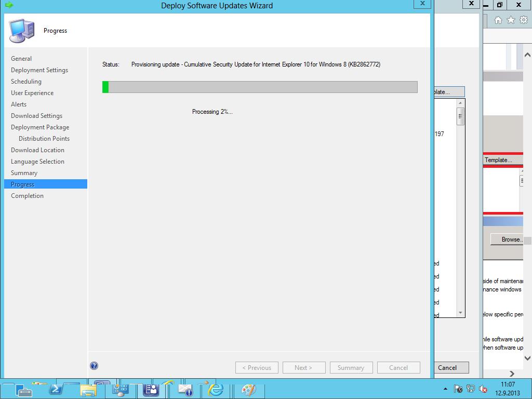Select the Summary step in sidebar
This screenshot has width=532, height=399.
point(24,173)
